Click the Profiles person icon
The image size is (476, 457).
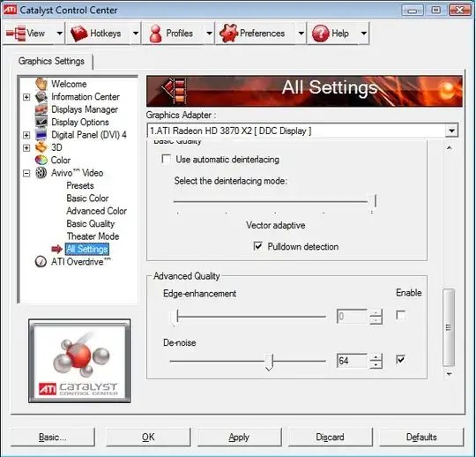[156, 34]
